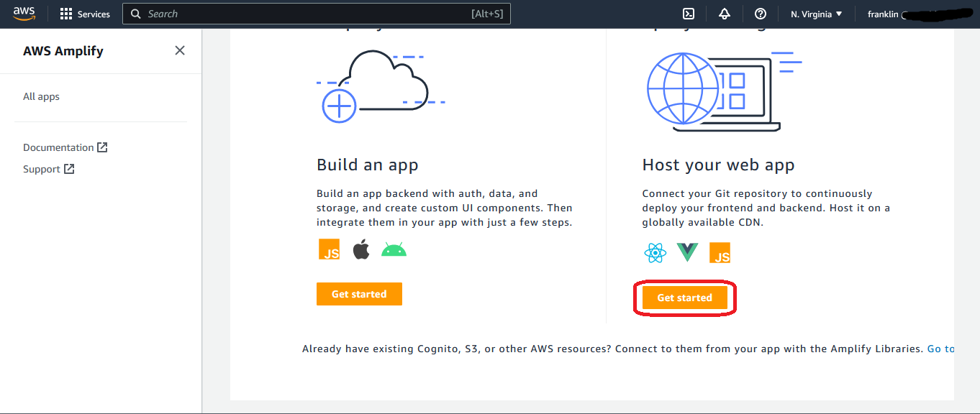Click the Vue framework icon
This screenshot has width=980, height=414.
[687, 252]
